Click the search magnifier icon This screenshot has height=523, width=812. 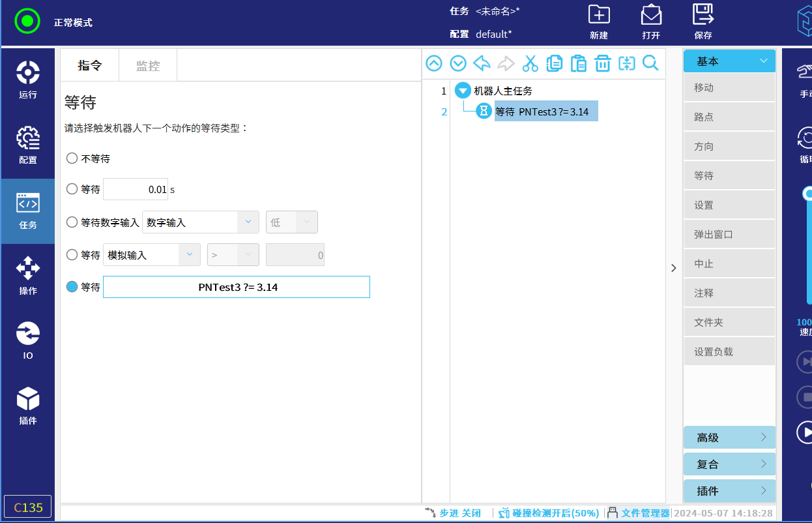[x=650, y=63]
